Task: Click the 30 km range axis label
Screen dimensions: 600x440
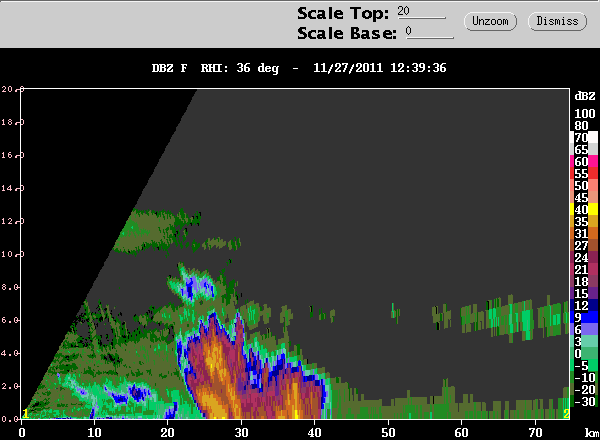Action: [x=241, y=433]
